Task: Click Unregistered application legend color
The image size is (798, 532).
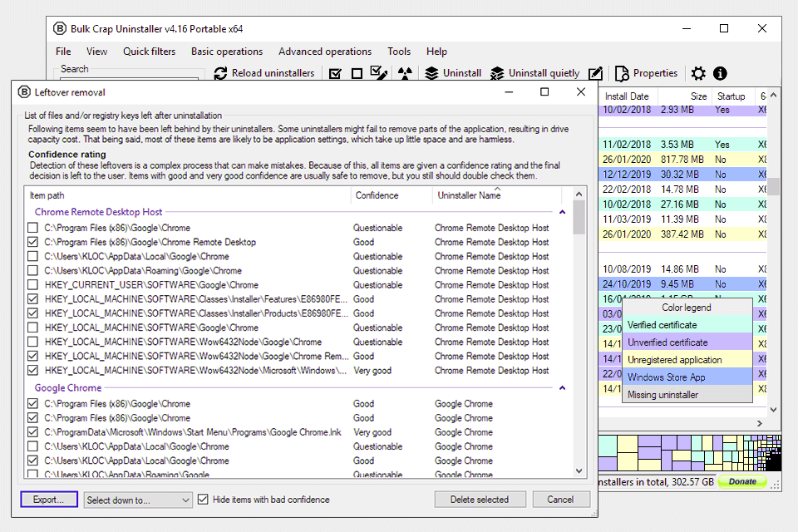Action: point(687,359)
